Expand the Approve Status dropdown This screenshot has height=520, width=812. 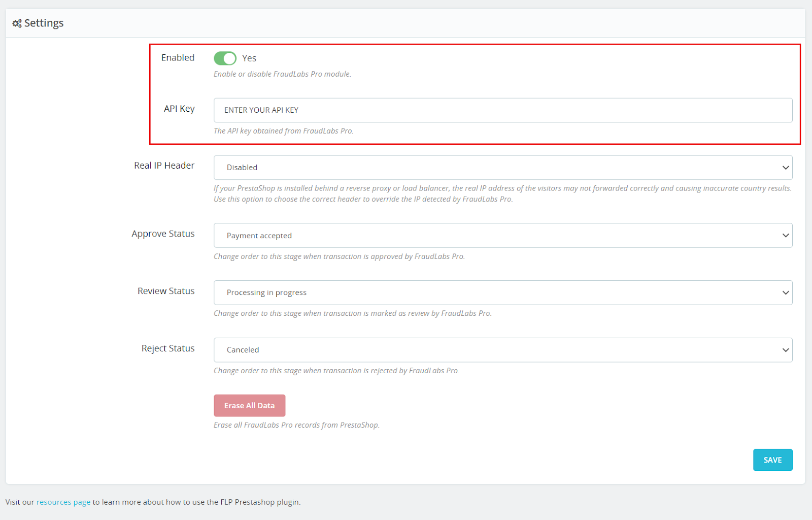(502, 236)
